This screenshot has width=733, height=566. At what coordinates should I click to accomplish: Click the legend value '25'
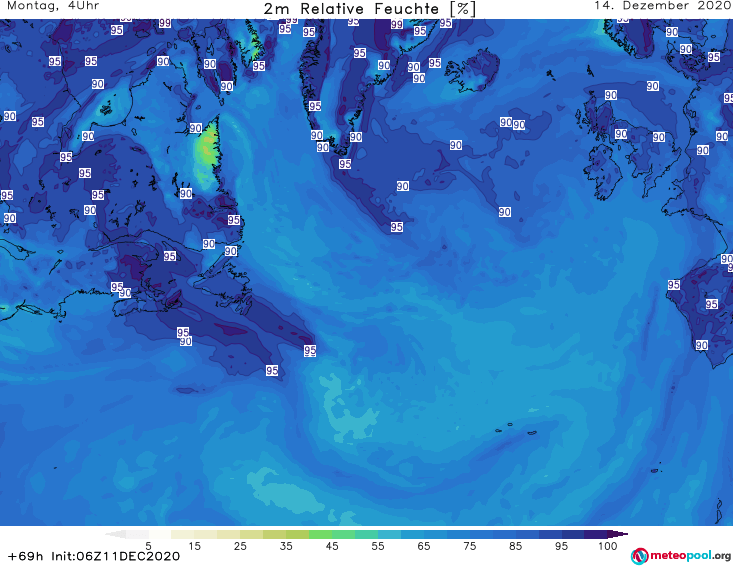click(240, 546)
